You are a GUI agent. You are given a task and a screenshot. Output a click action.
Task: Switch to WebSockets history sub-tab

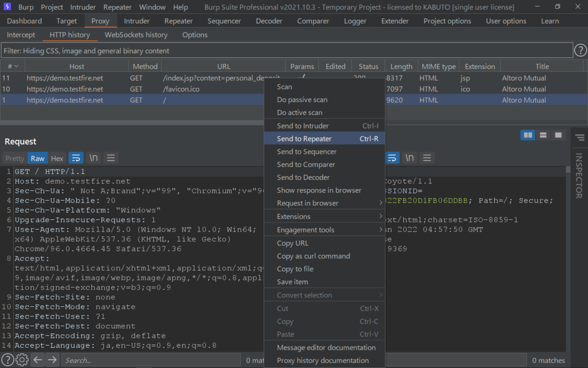coord(136,35)
